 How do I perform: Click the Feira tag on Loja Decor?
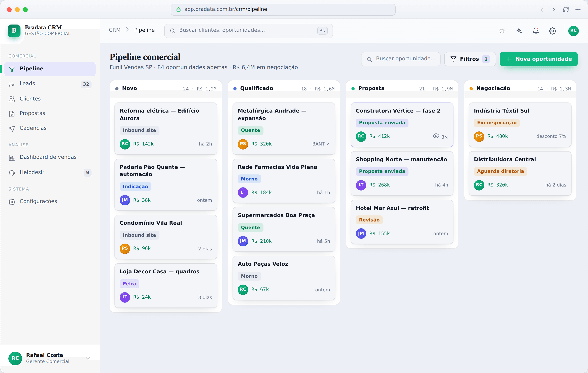(129, 284)
